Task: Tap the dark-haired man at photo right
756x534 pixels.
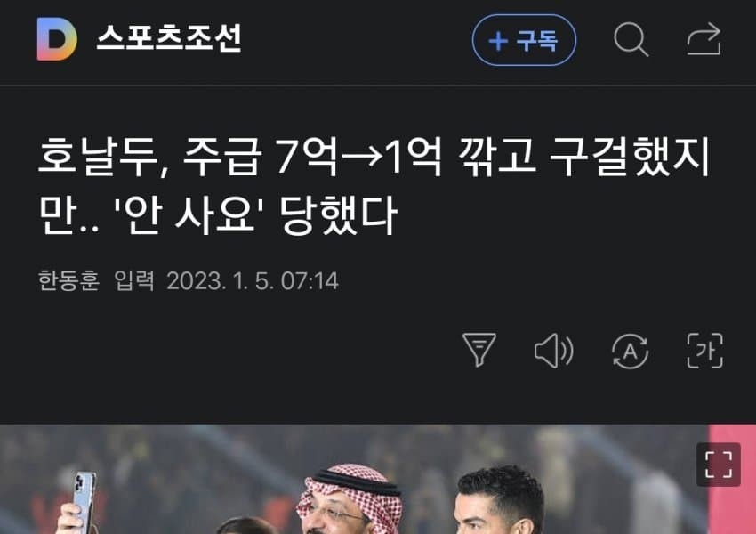Action: 499,500
